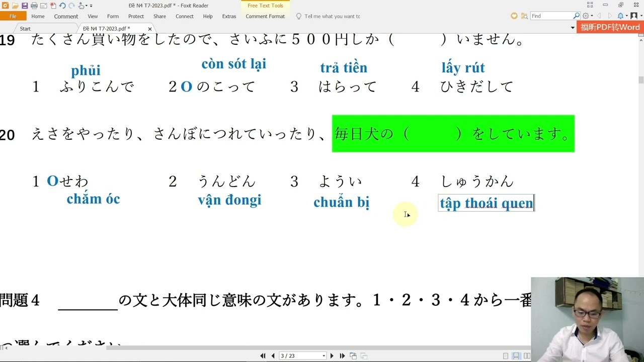644x362 pixels.
Task: Click the green highlighted sentence 毎日犬の
Action: click(453, 134)
